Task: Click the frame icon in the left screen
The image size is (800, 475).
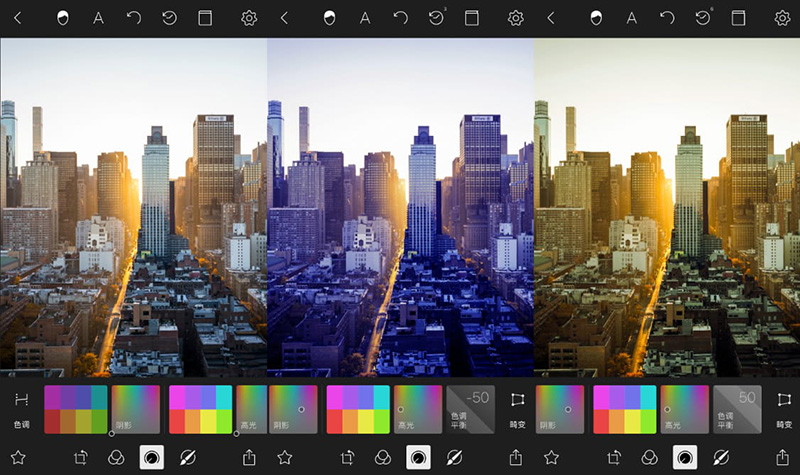Action: pyautogui.click(x=205, y=18)
